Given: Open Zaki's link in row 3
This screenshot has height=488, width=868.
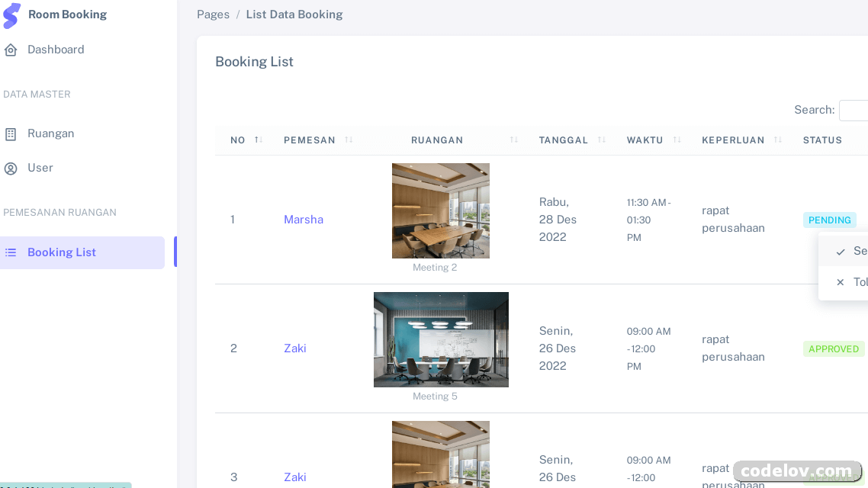Looking at the screenshot, I should (x=295, y=477).
